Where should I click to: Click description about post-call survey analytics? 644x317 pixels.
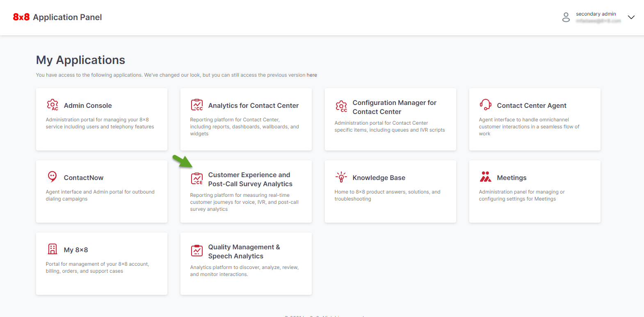[x=244, y=202]
